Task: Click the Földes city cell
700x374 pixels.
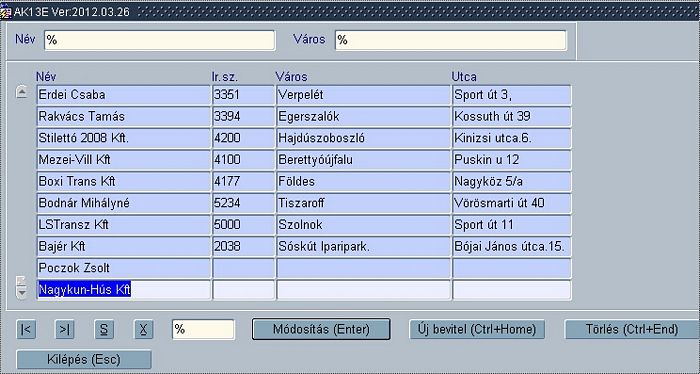Action: 363,182
